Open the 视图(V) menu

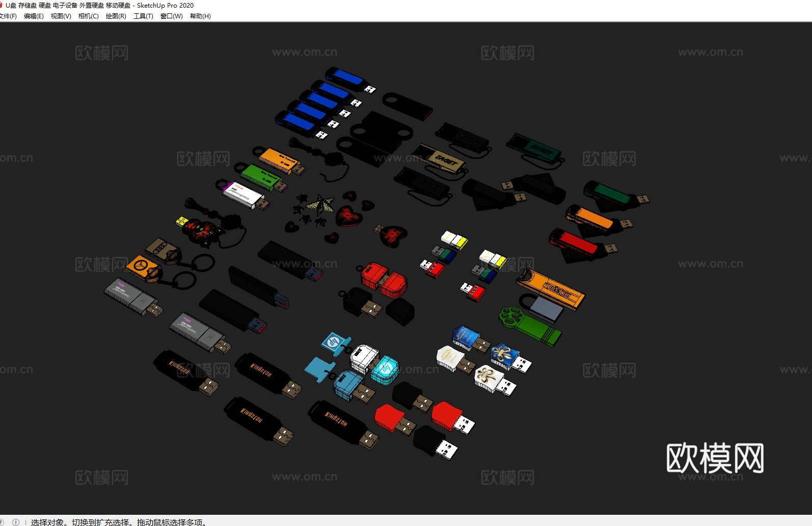tap(61, 16)
